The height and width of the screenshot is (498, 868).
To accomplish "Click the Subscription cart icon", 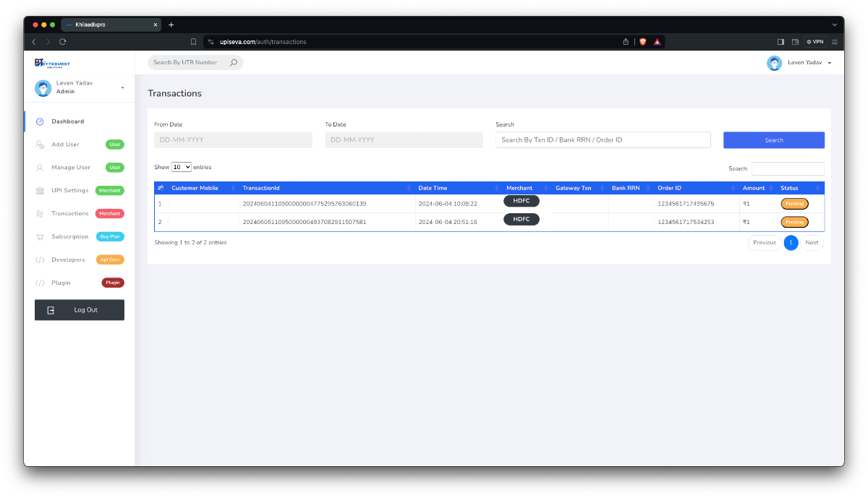I will [40, 237].
